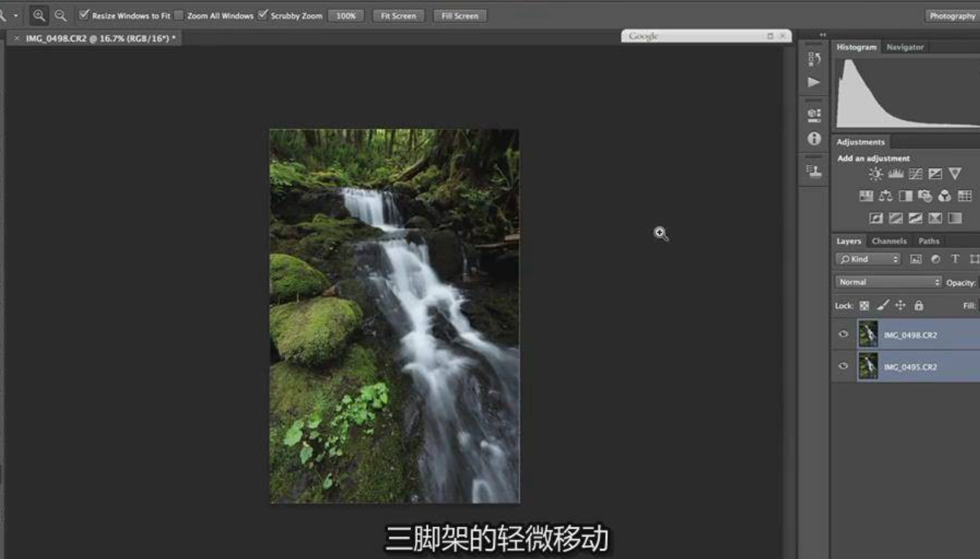Image resolution: width=980 pixels, height=559 pixels.
Task: Open the Actions panel play icon
Action: 814,82
